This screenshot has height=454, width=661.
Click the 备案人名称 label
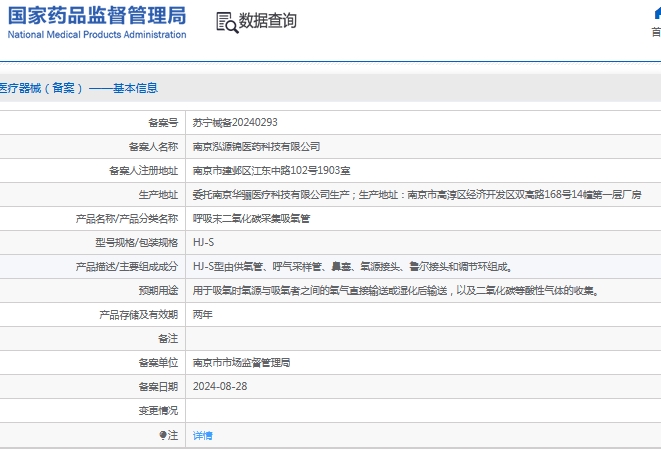153,147
